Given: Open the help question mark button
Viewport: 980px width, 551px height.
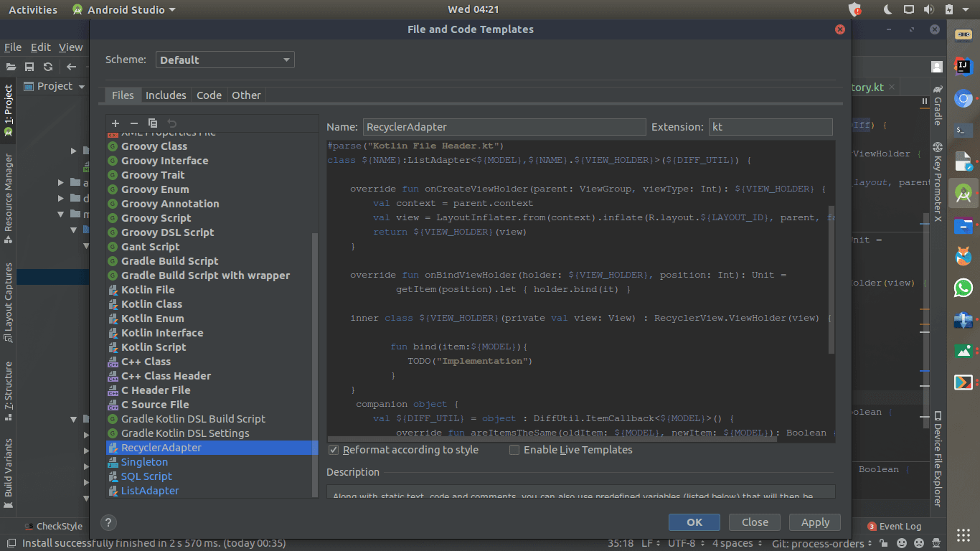Looking at the screenshot, I should pos(108,522).
